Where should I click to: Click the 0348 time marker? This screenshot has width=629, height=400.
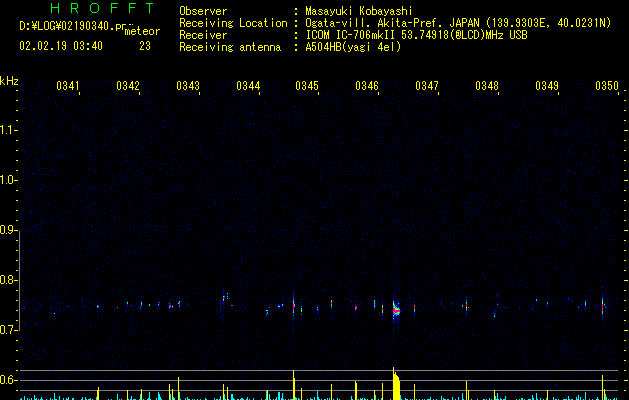point(487,86)
